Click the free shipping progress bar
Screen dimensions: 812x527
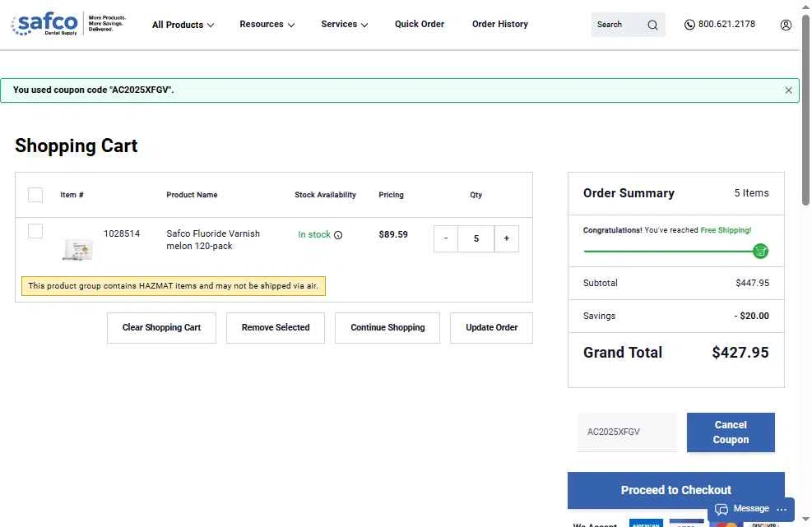point(668,252)
